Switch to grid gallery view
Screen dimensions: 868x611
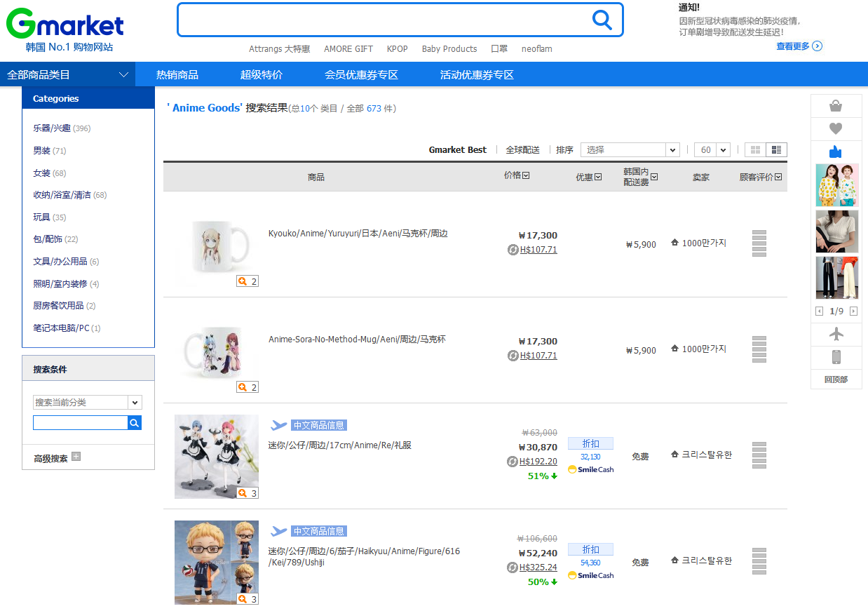[755, 149]
